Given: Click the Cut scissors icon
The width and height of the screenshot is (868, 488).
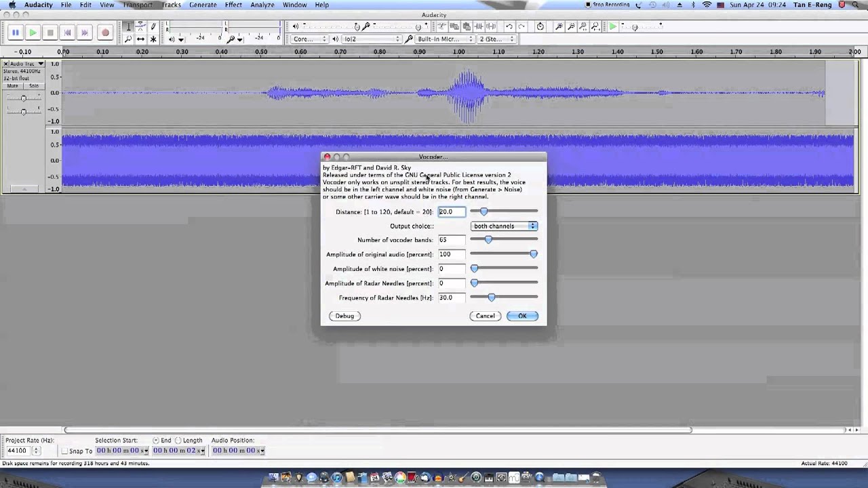Looking at the screenshot, I should (x=441, y=26).
